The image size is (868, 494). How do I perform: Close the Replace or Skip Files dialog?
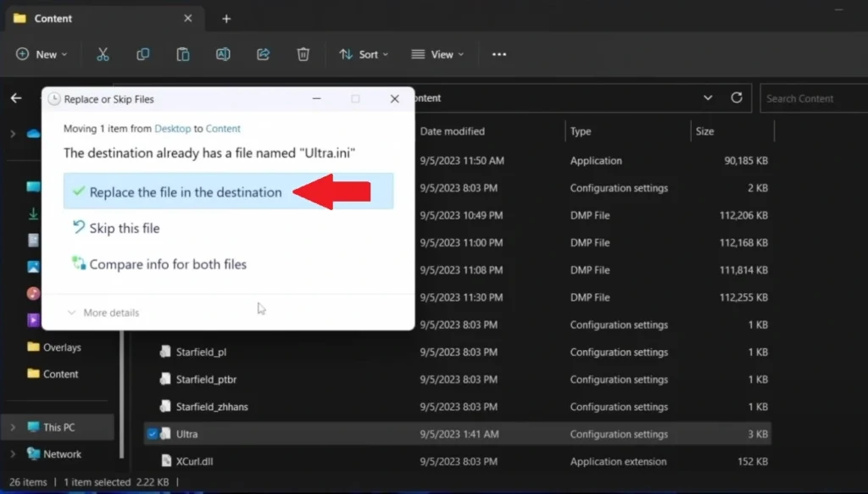(x=395, y=99)
